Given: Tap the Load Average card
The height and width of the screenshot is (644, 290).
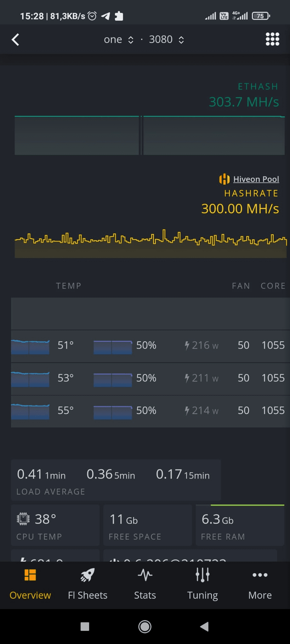Looking at the screenshot, I should [x=116, y=480].
